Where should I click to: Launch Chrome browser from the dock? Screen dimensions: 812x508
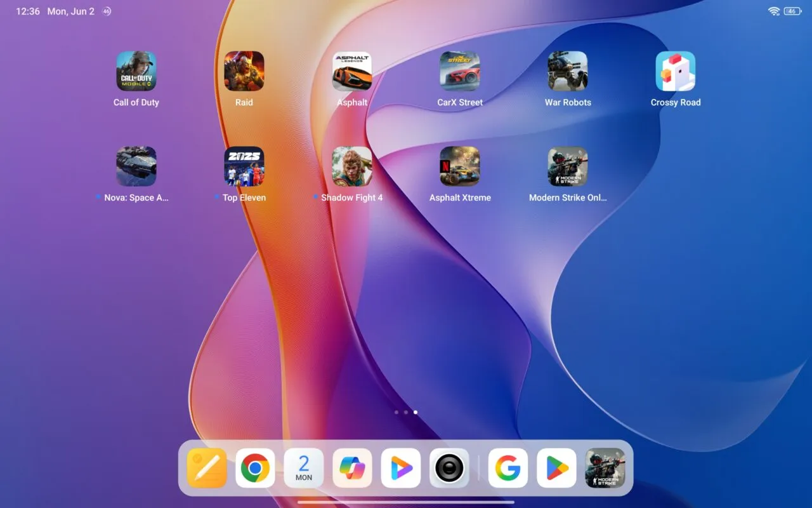[x=255, y=468]
